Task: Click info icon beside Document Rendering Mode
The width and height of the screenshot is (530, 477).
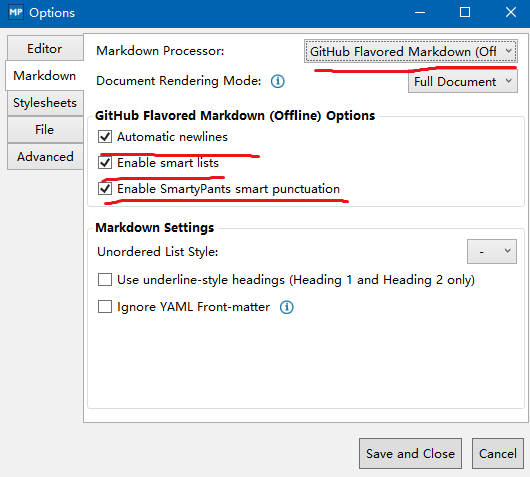Action: pos(278,81)
